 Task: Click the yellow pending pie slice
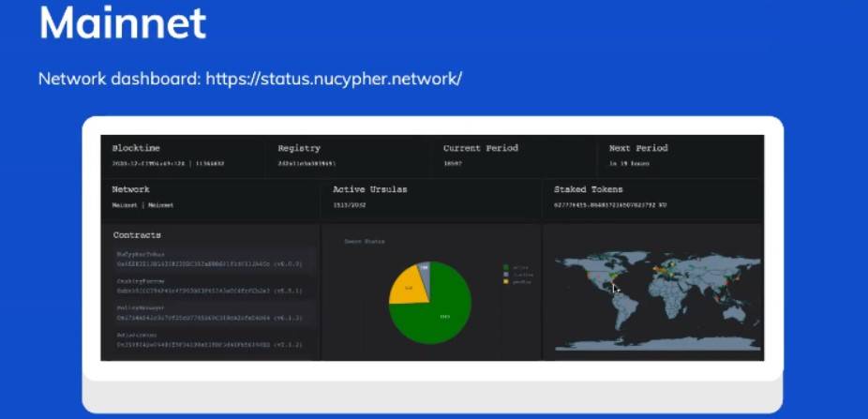[x=409, y=287]
